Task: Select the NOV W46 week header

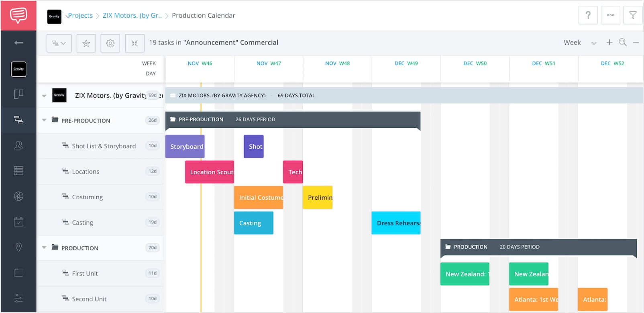Action: [200, 63]
